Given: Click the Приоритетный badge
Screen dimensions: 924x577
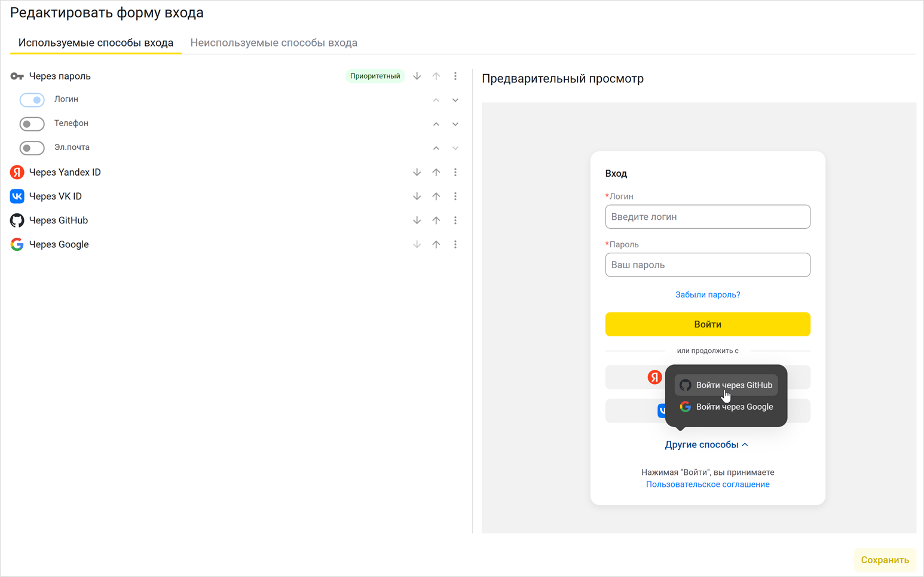Looking at the screenshot, I should click(375, 76).
